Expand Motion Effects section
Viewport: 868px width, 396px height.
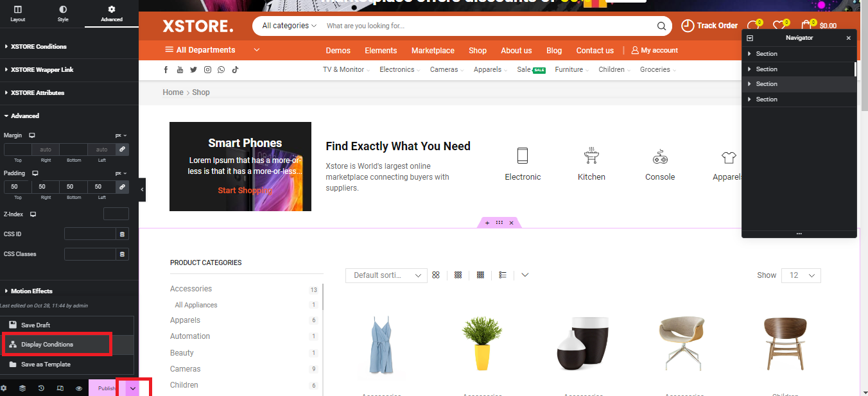(69, 291)
